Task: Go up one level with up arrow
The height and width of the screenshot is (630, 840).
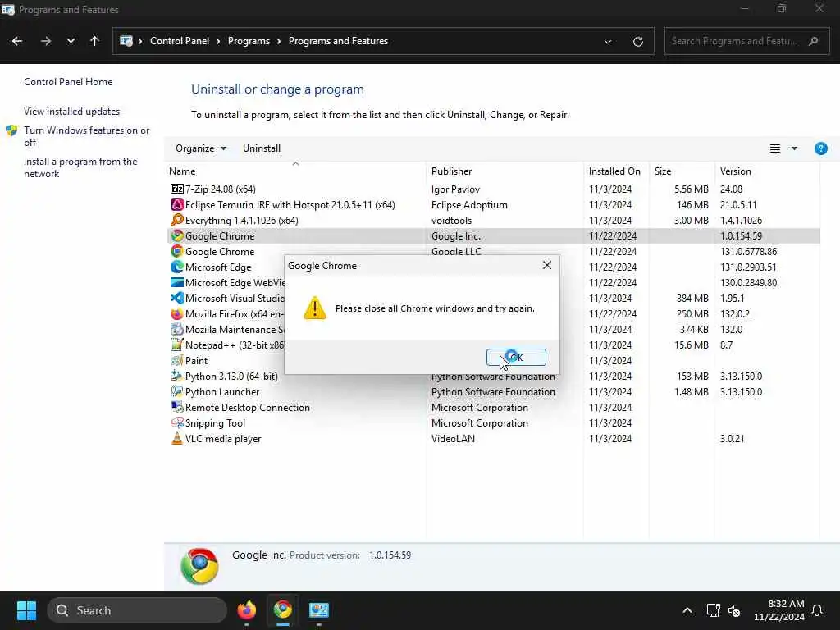Action: pyautogui.click(x=95, y=41)
